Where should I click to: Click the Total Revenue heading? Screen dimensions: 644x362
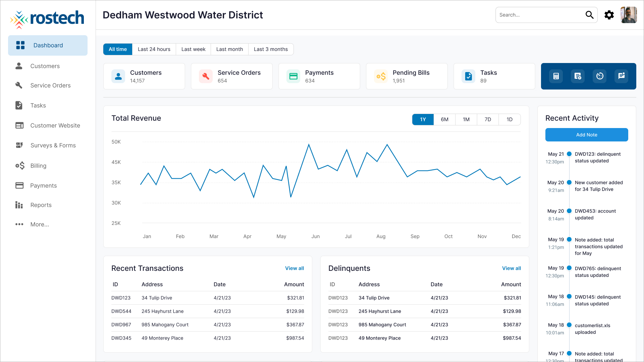click(x=136, y=118)
